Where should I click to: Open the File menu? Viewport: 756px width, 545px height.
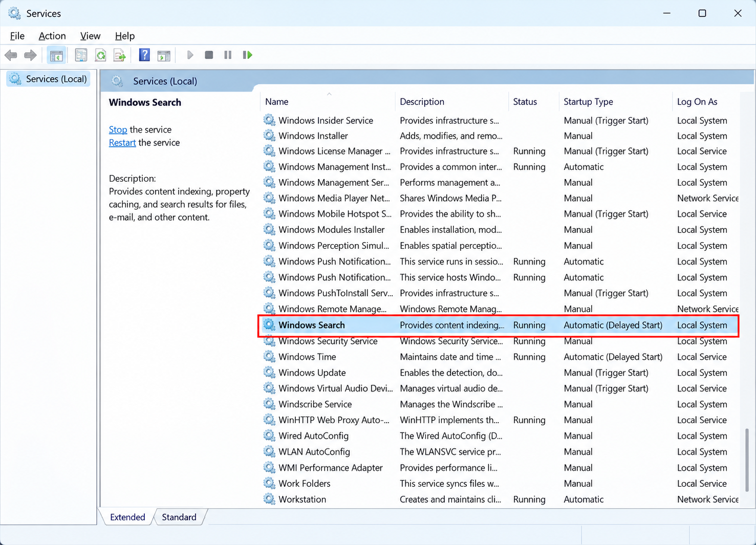pyautogui.click(x=17, y=36)
